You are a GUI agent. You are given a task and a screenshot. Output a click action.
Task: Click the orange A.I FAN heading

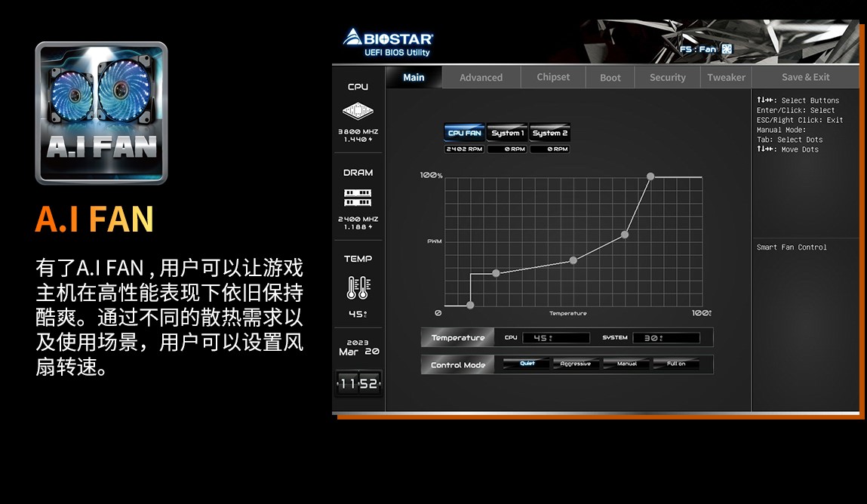click(x=94, y=219)
